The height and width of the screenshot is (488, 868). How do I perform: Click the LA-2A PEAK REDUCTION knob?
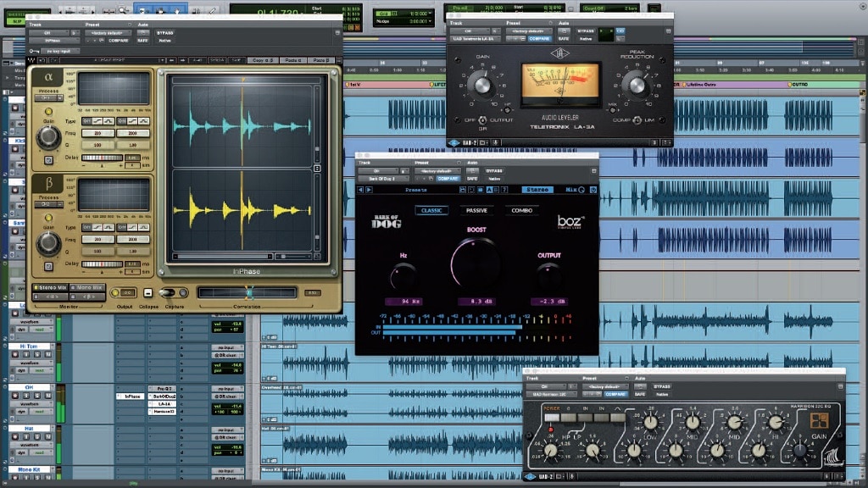637,85
